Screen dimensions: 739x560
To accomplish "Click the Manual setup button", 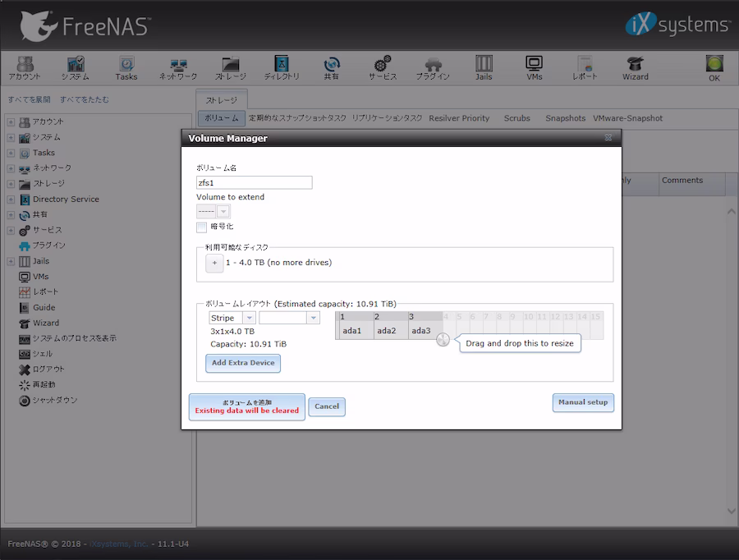I will [x=583, y=402].
